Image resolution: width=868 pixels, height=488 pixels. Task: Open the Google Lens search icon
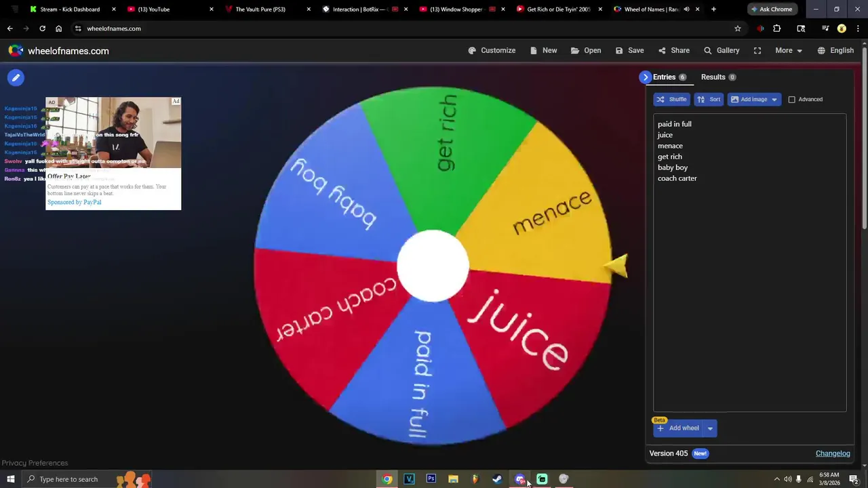point(801,28)
